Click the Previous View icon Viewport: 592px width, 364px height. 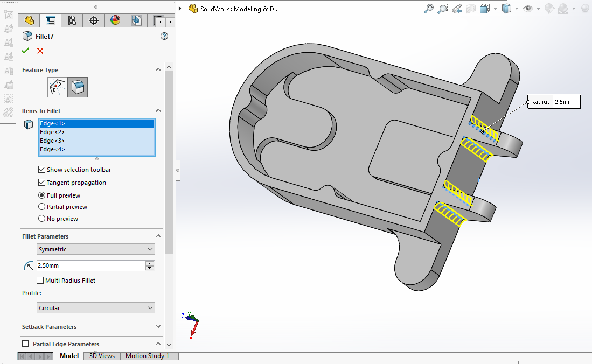coord(457,9)
